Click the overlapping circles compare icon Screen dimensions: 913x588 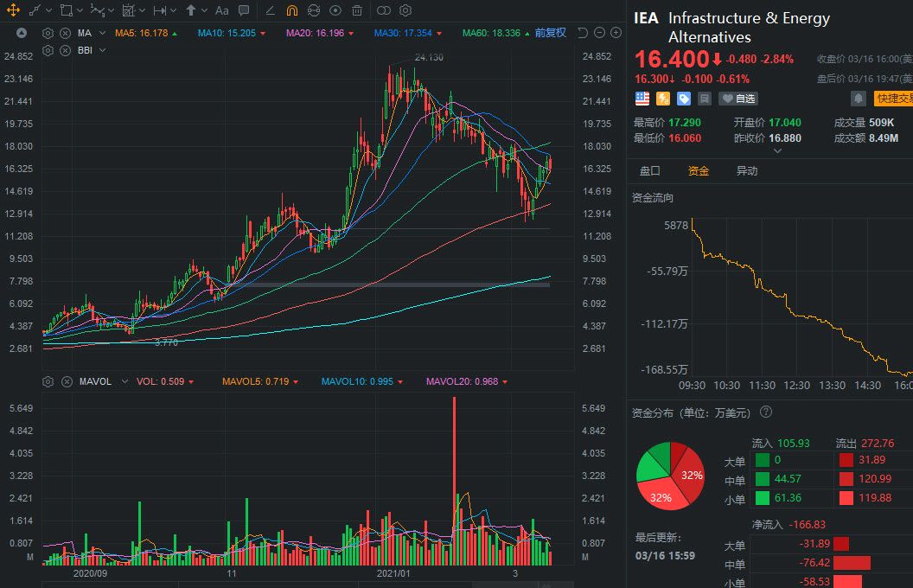(384, 10)
